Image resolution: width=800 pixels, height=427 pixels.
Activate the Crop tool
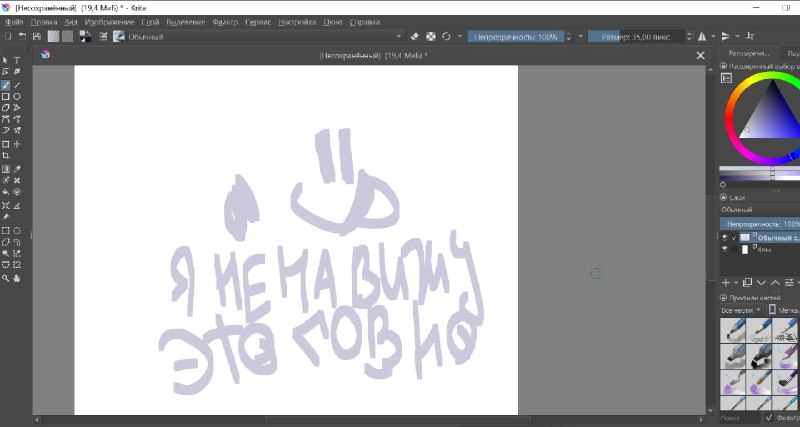6,155
